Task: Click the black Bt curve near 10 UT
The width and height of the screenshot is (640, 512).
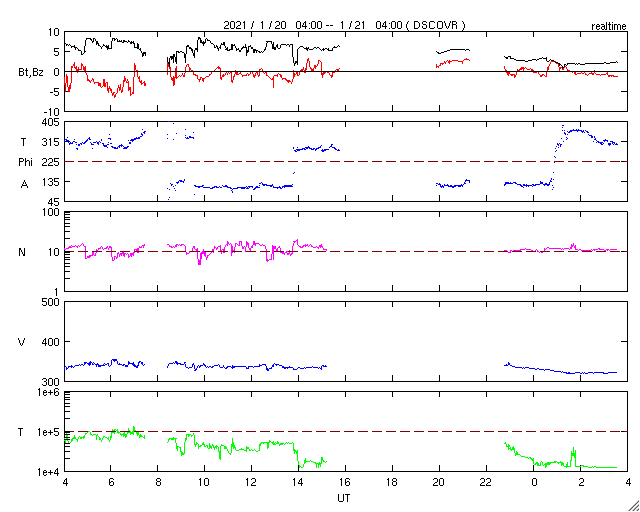Action: (x=204, y=42)
